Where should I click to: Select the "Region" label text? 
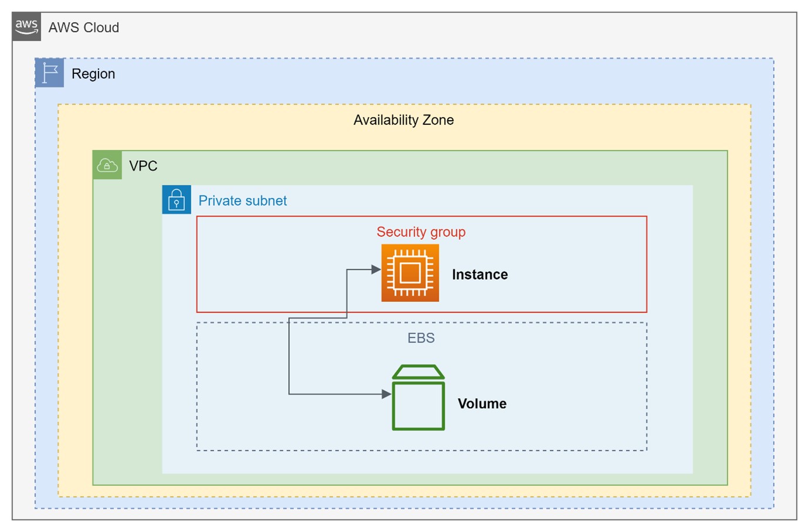pyautogui.click(x=93, y=74)
